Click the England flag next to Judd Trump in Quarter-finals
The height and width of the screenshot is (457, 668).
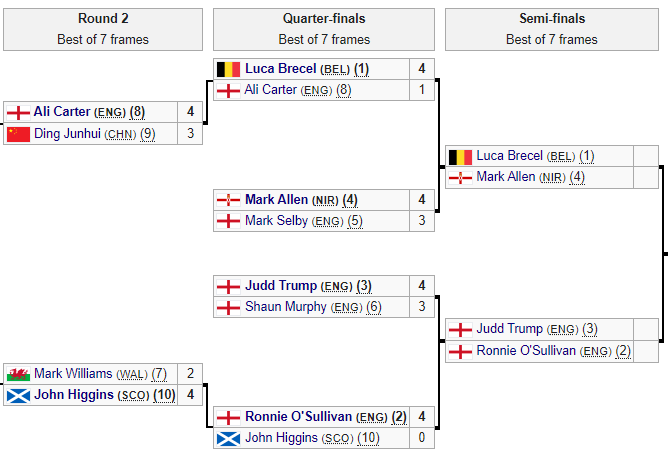tap(228, 286)
